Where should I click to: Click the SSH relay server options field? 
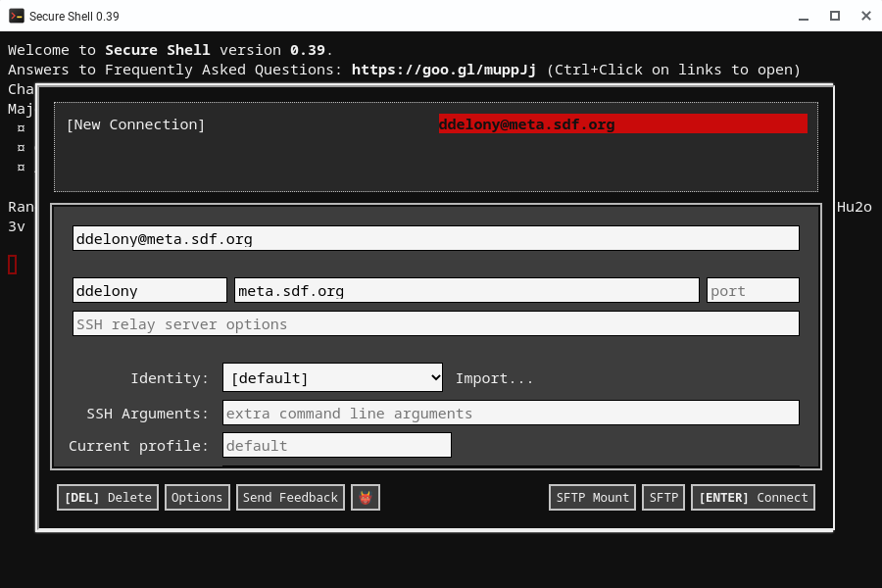[x=436, y=323]
